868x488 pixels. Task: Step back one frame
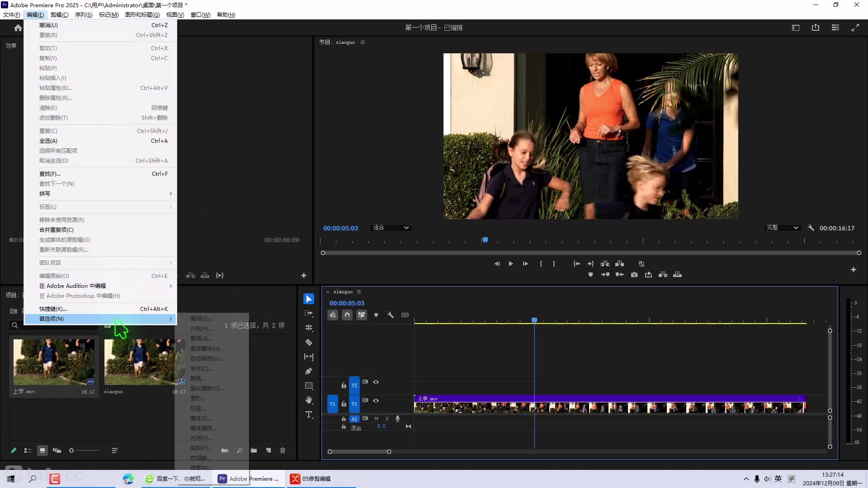coord(497,263)
